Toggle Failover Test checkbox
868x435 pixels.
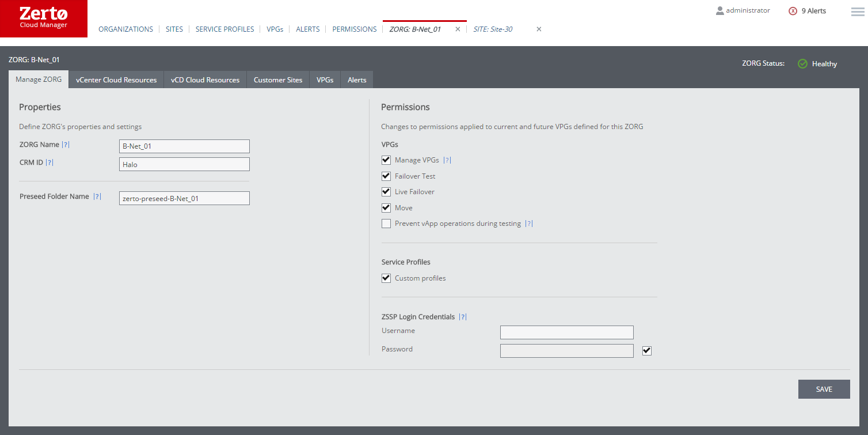tap(386, 176)
